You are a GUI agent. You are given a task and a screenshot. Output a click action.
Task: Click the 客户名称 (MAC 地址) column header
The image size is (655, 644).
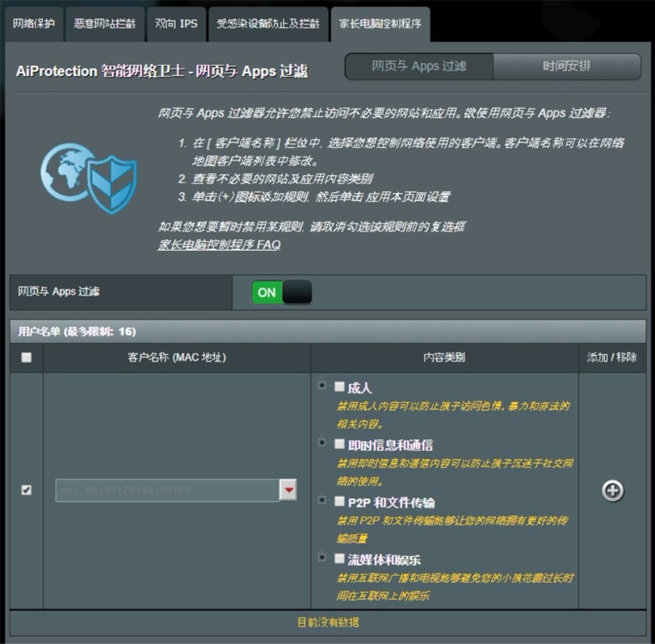tap(177, 357)
